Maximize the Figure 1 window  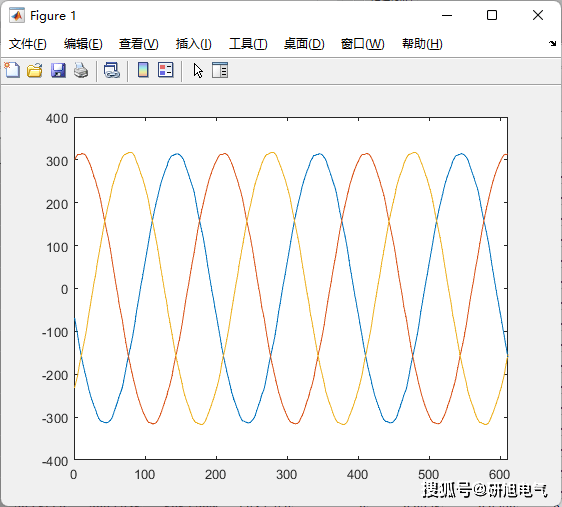[492, 15]
